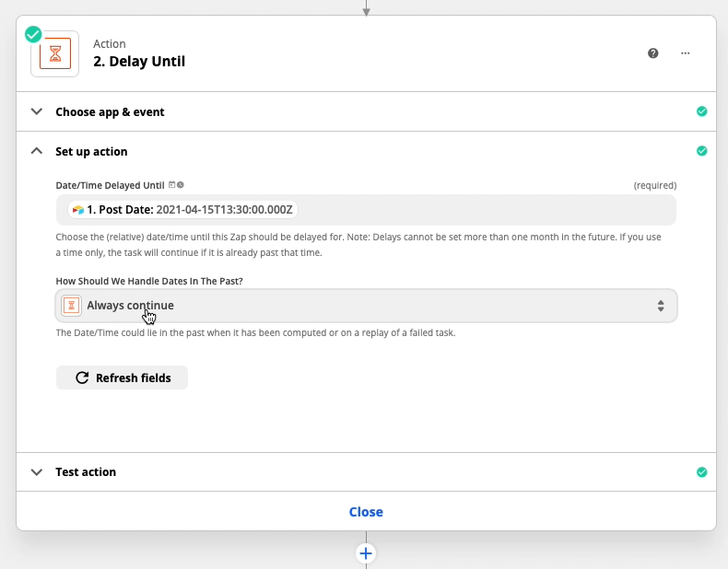This screenshot has width=728, height=569.
Task: Select the 1. Post Date value pill
Action: click(x=182, y=210)
